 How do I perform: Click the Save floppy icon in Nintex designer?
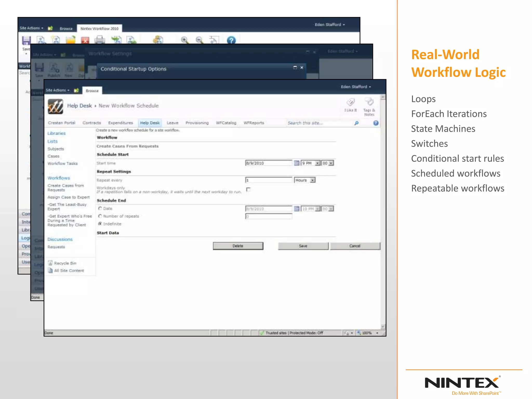26,40
